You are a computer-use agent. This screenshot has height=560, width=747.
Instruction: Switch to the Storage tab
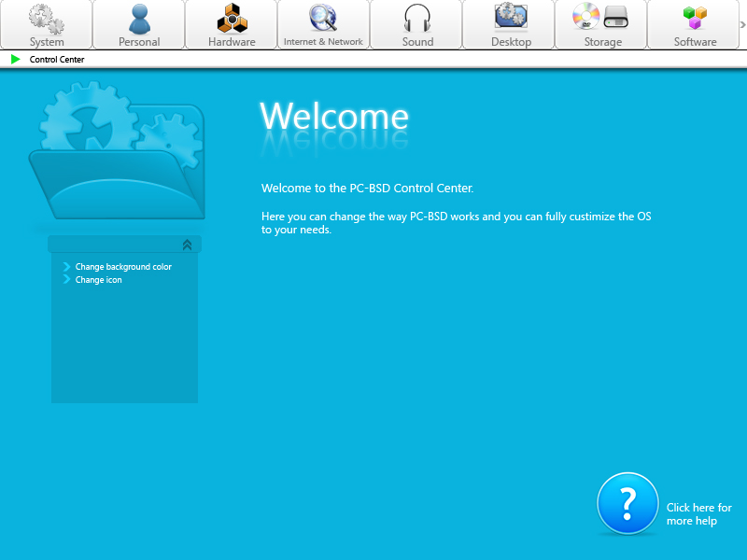(602, 25)
